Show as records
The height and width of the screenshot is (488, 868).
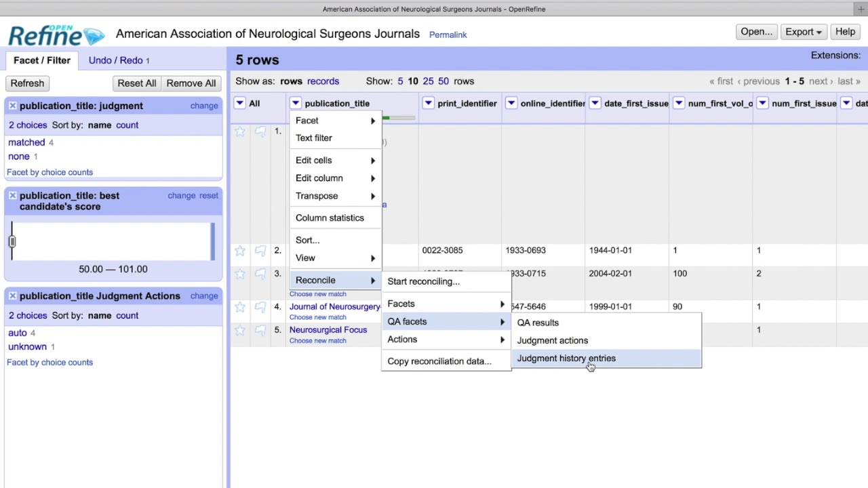pyautogui.click(x=323, y=81)
